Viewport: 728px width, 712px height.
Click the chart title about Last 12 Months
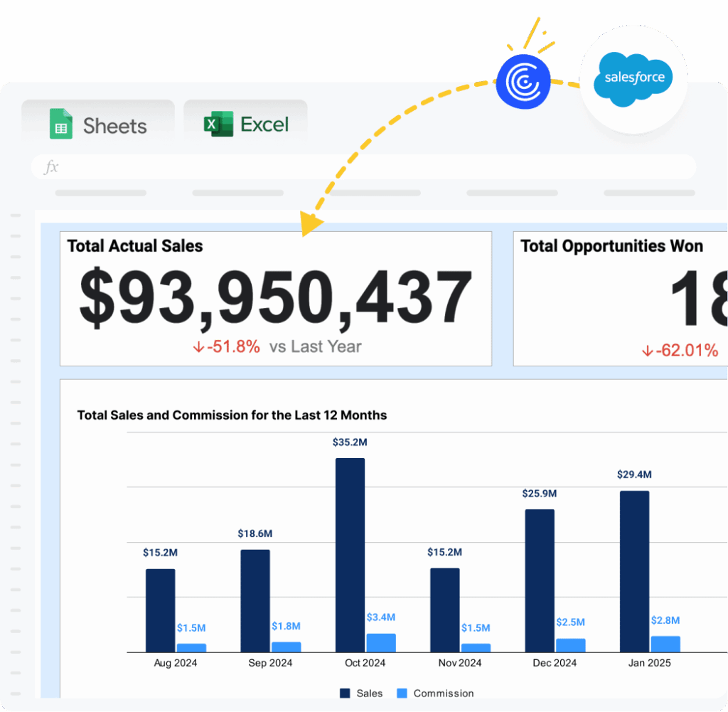pos(232,415)
